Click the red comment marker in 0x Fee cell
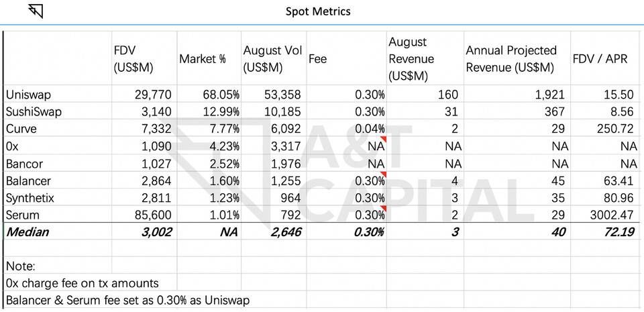644x312 pixels. [383, 140]
